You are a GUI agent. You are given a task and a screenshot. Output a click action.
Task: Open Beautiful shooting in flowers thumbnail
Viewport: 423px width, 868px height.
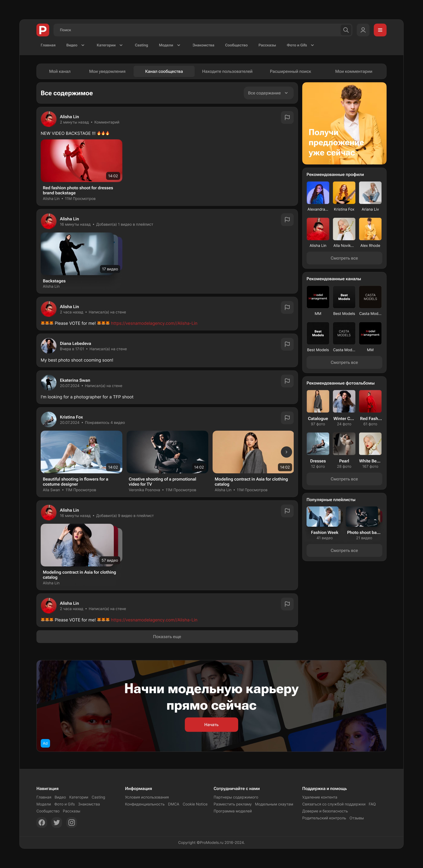pyautogui.click(x=82, y=452)
